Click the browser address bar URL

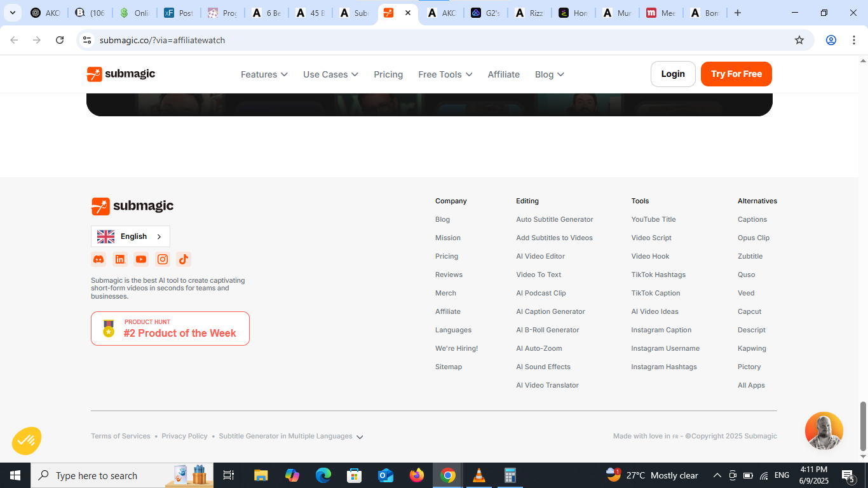click(163, 40)
